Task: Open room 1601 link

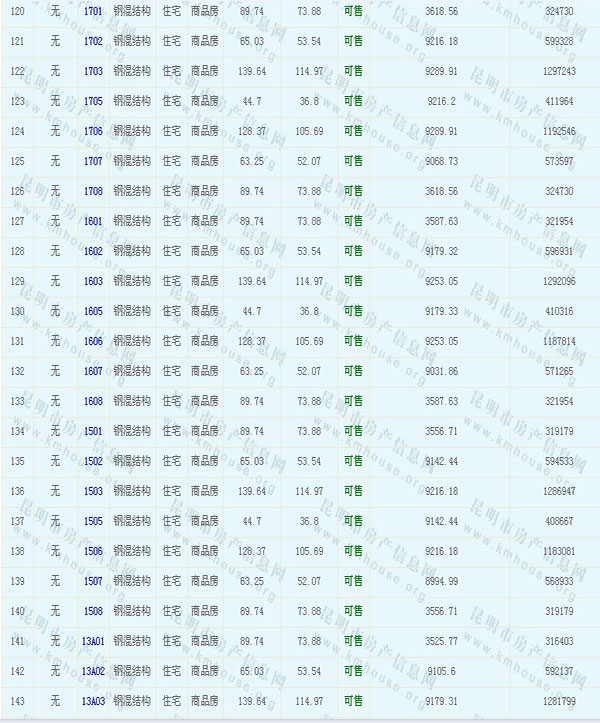Action: [x=93, y=221]
